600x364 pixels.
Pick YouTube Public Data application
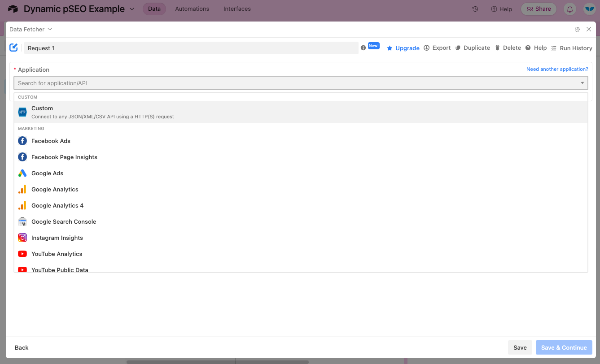click(301, 268)
